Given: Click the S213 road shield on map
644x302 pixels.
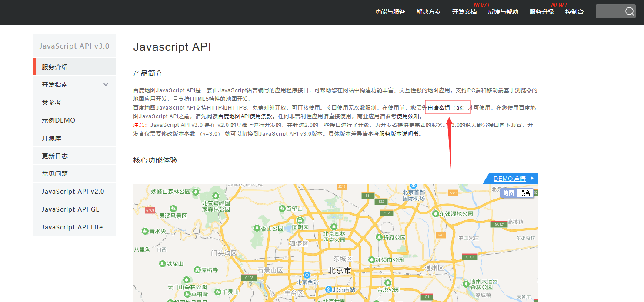Looking at the screenshot, I should tap(342, 186).
